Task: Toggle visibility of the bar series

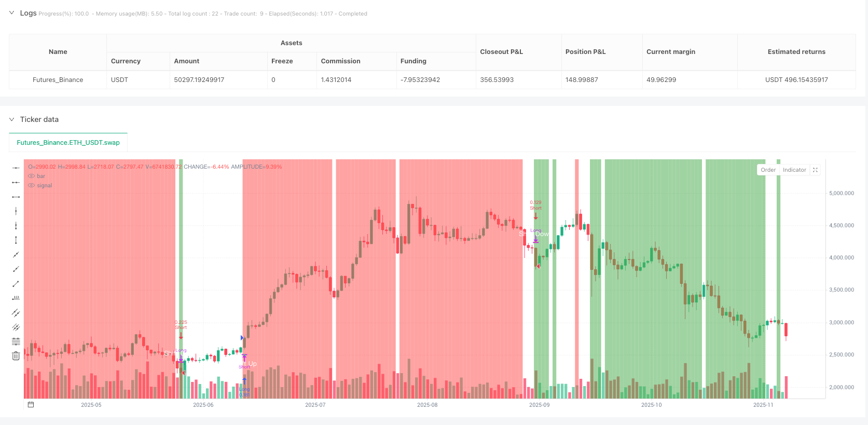Action: pyautogui.click(x=31, y=176)
